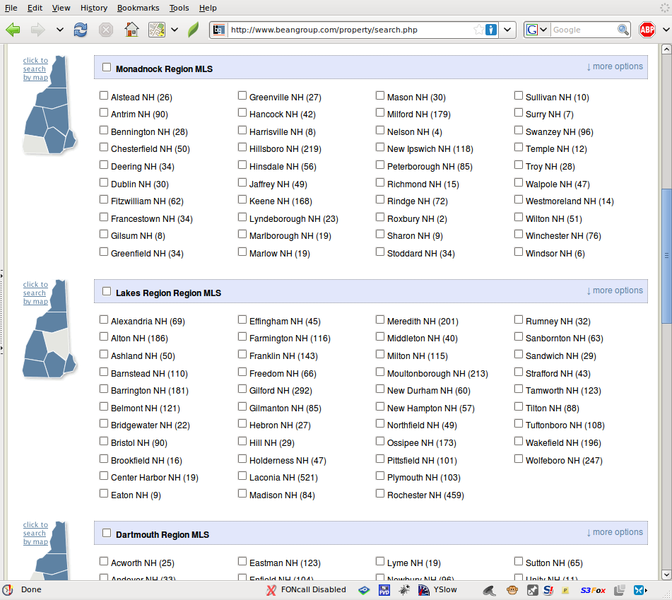Reload the page with the refresh icon
Viewport: 672px width, 600px height.
[x=80, y=30]
